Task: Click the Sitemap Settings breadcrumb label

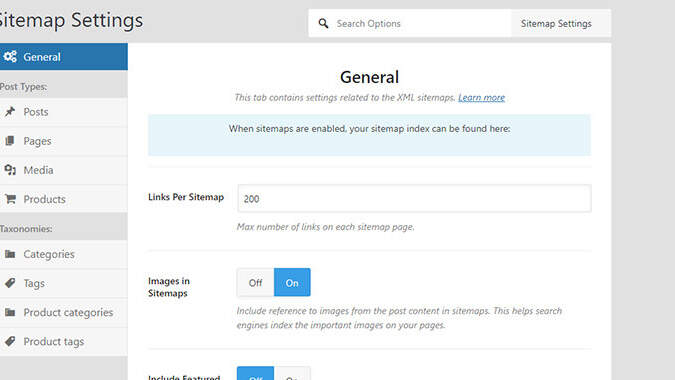Action: tap(556, 23)
